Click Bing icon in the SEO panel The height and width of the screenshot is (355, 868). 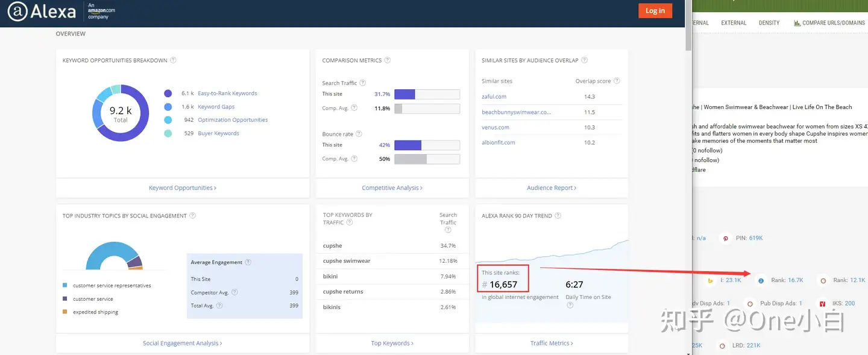click(711, 280)
